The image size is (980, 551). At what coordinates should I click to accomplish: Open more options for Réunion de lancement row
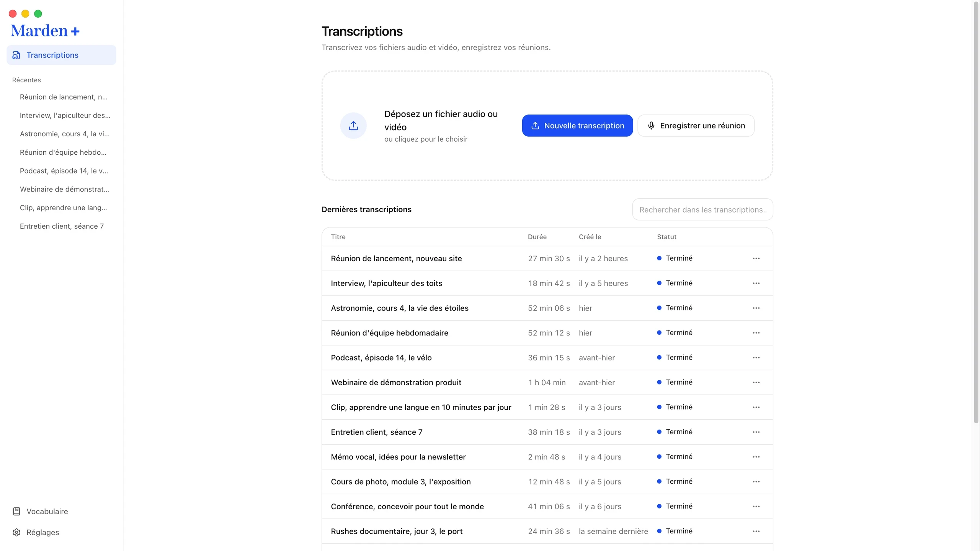tap(756, 258)
